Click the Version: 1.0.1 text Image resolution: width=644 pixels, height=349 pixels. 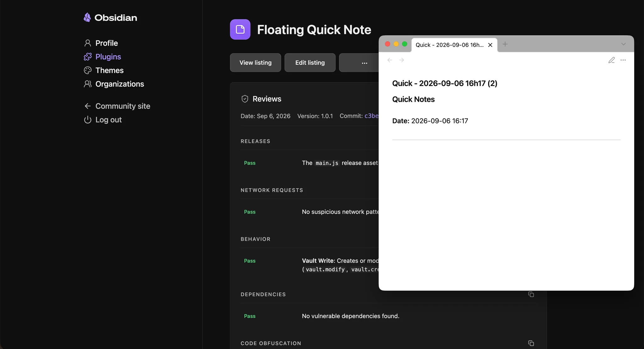click(315, 116)
